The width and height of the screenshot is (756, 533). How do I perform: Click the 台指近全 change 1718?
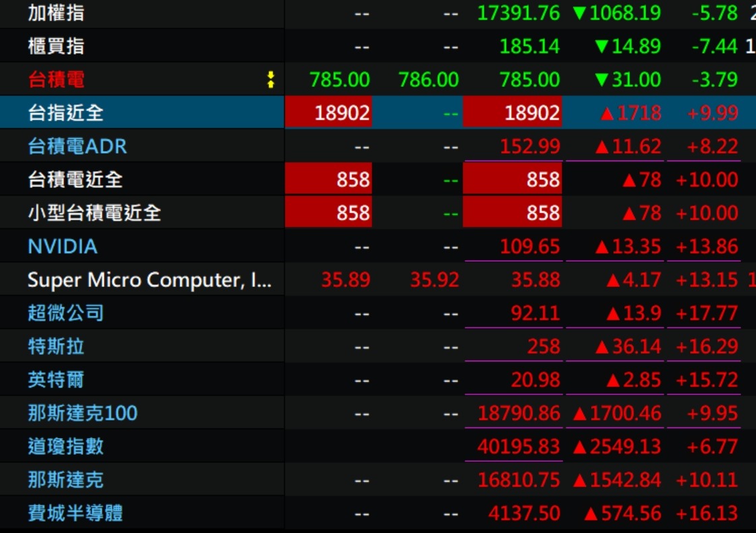click(631, 113)
